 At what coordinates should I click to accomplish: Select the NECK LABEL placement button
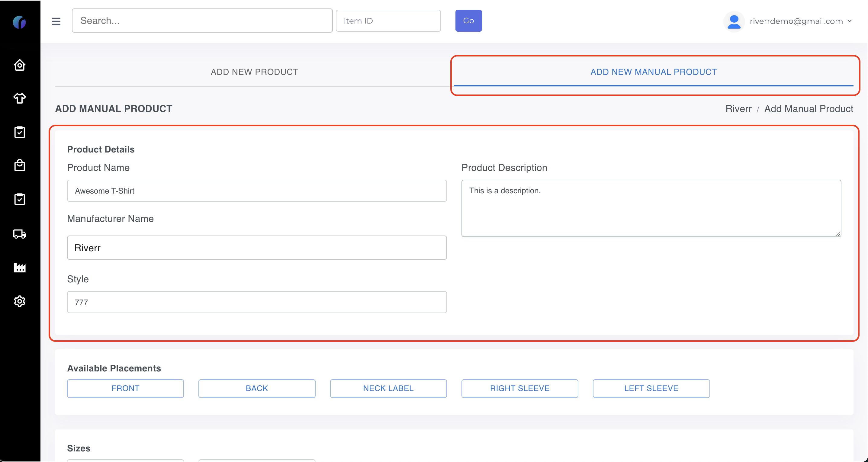(x=388, y=388)
